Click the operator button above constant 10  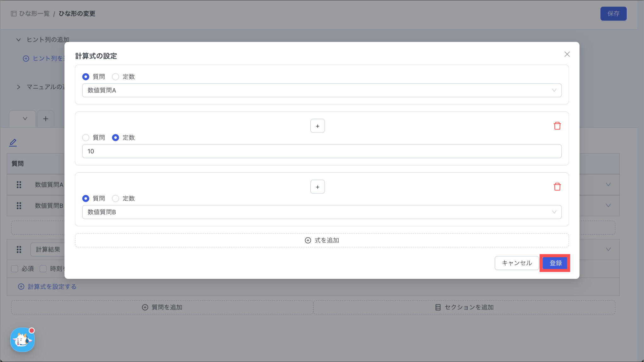[x=317, y=126]
